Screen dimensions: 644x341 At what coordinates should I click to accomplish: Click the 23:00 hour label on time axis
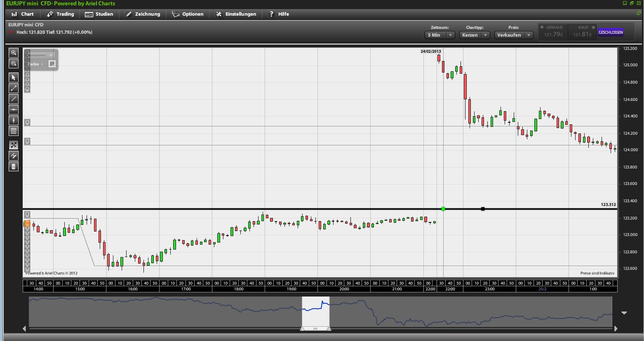point(489,289)
